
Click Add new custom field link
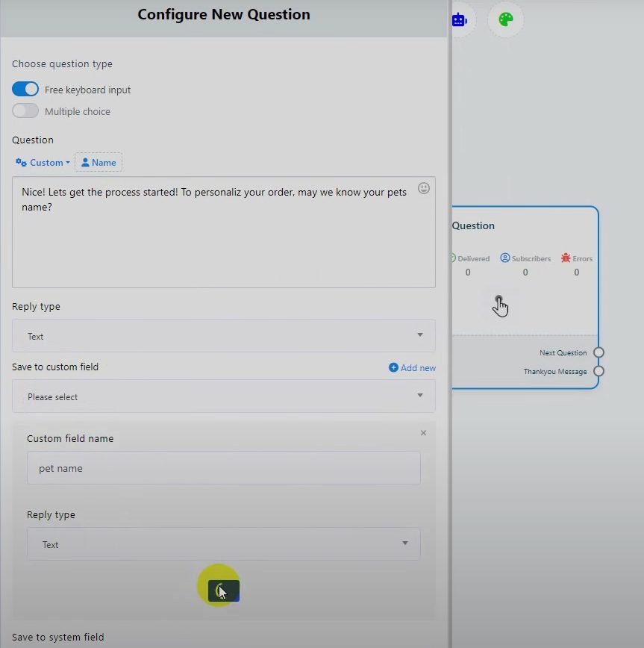point(412,367)
